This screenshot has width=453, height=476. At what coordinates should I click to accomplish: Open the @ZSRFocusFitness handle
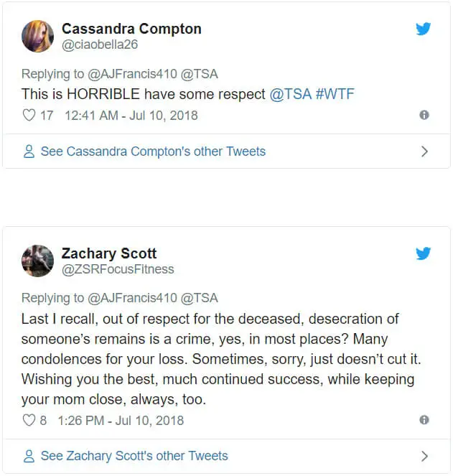[x=118, y=269]
